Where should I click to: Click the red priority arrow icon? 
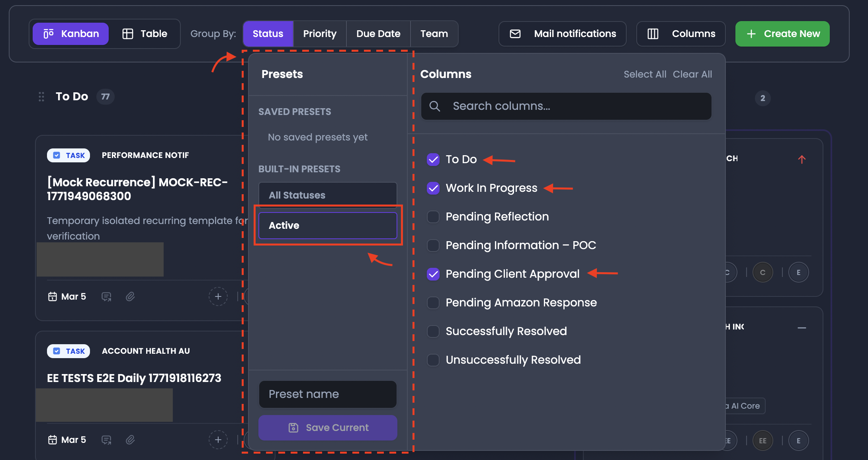[x=802, y=159]
